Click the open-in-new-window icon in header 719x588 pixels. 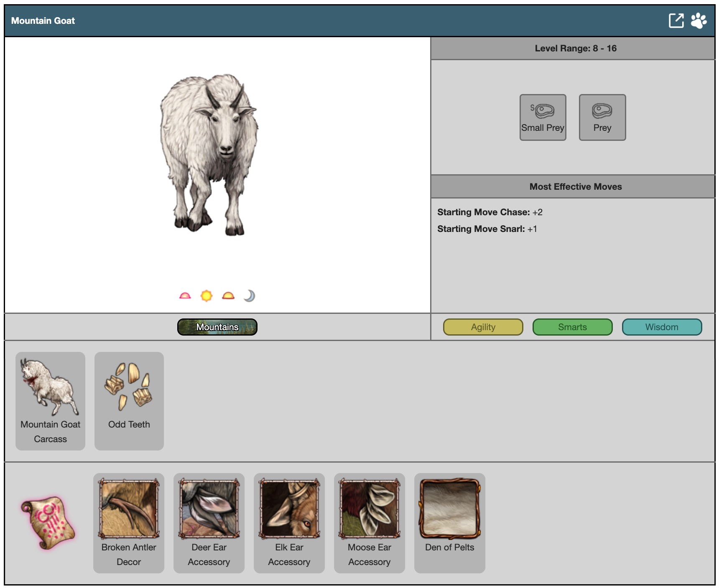pyautogui.click(x=676, y=20)
